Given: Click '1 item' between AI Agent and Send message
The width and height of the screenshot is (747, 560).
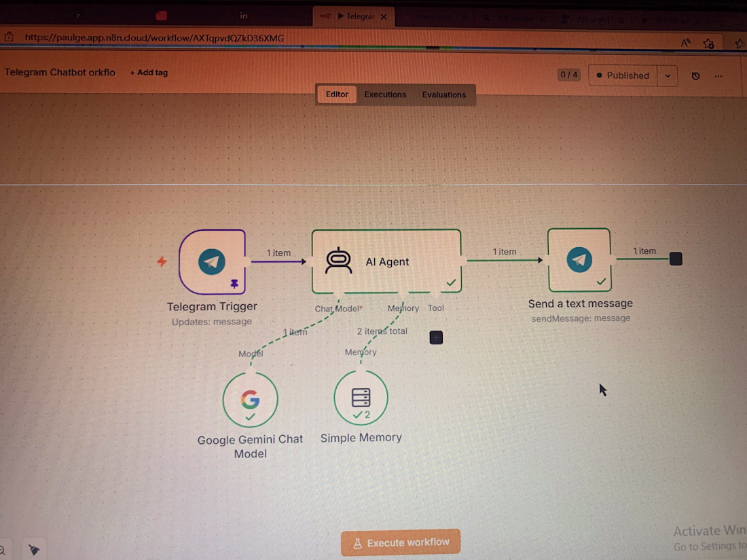Looking at the screenshot, I should [505, 251].
